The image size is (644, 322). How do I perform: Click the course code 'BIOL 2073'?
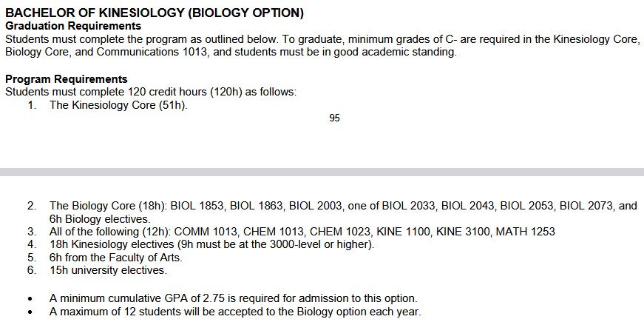586,206
